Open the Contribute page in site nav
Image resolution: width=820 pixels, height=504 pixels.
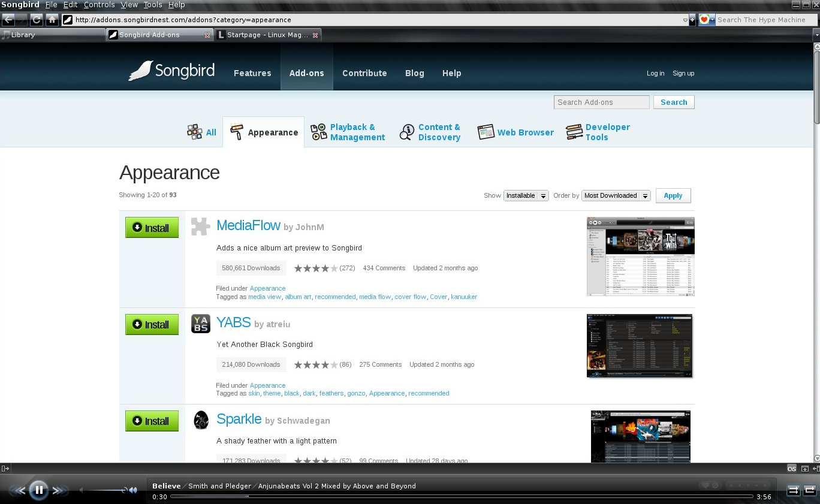pos(364,73)
